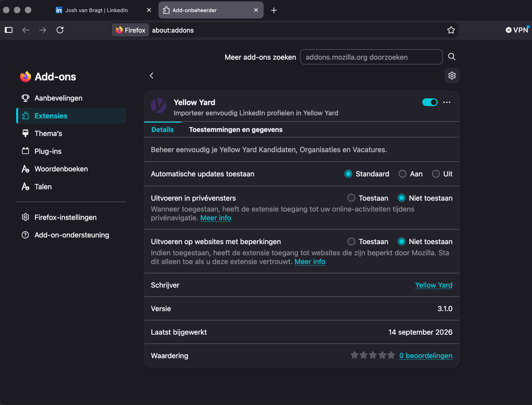Go back with the browser back arrow

coord(26,30)
